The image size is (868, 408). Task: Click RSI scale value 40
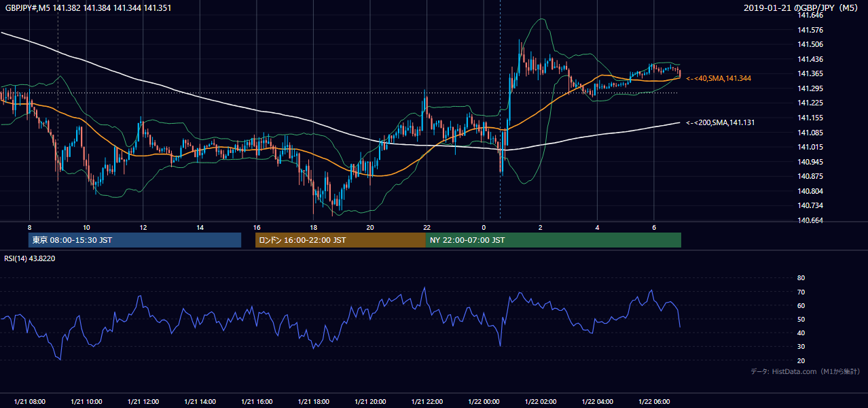coord(801,333)
